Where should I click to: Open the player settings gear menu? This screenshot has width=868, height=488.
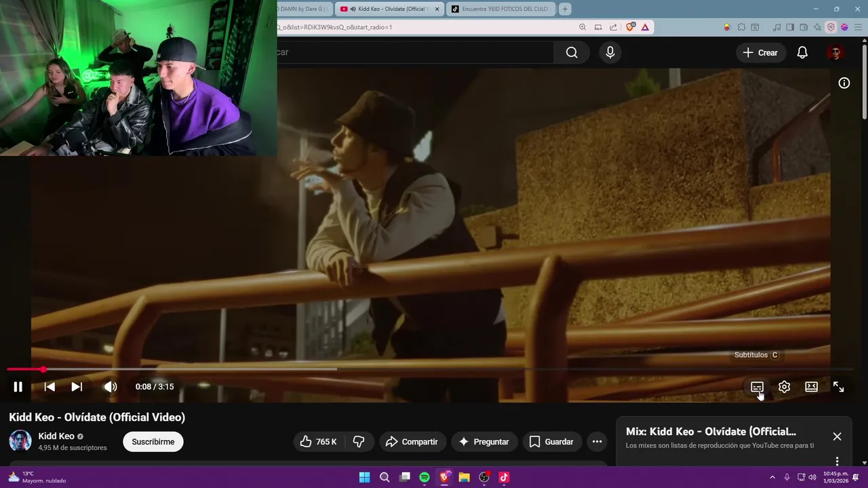coord(784,387)
